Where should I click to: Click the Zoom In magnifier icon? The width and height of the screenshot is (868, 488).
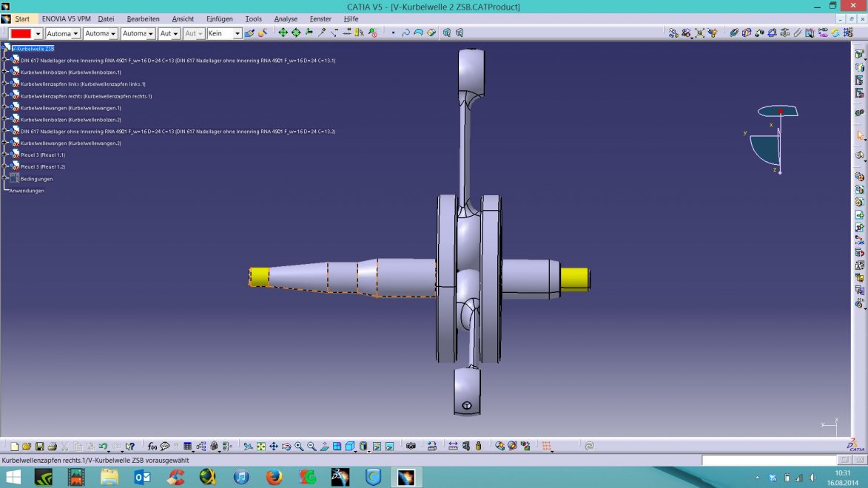click(299, 447)
